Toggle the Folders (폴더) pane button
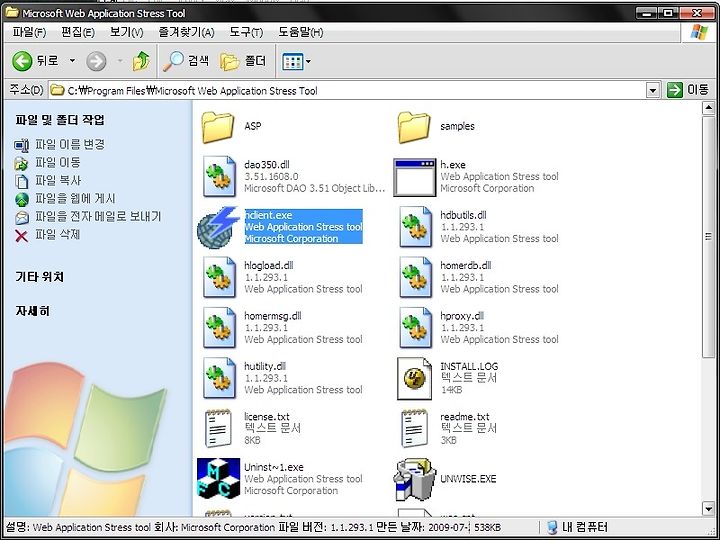Image resolution: width=720 pixels, height=540 pixels. click(x=243, y=61)
